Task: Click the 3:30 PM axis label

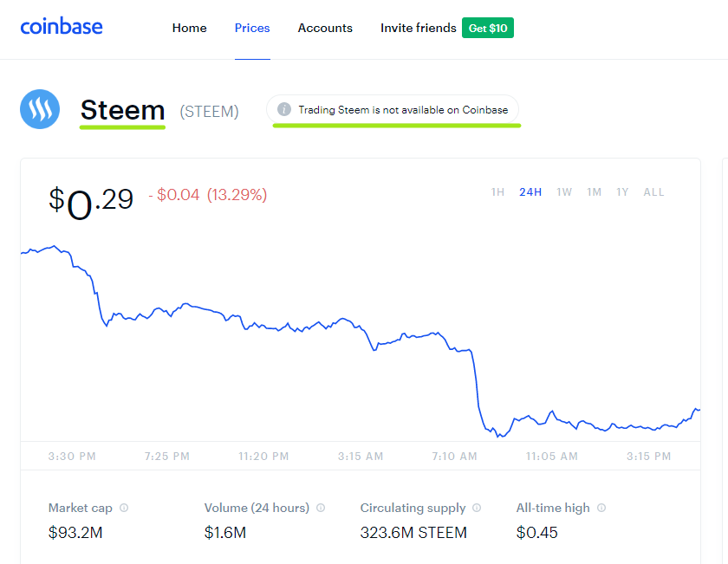Action: (72, 457)
